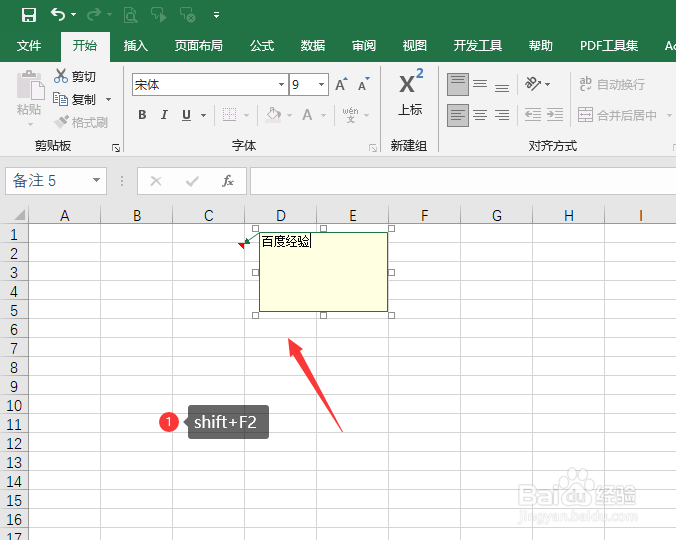This screenshot has width=676, height=540.
Task: Expand the 复制 dropdown arrow
Action: click(x=109, y=100)
